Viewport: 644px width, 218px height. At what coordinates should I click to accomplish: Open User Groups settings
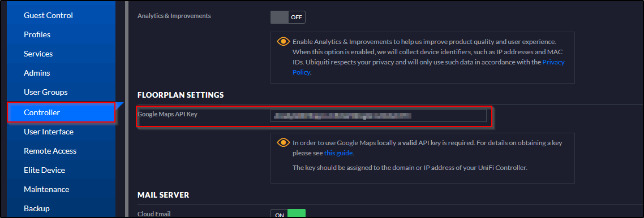click(46, 92)
